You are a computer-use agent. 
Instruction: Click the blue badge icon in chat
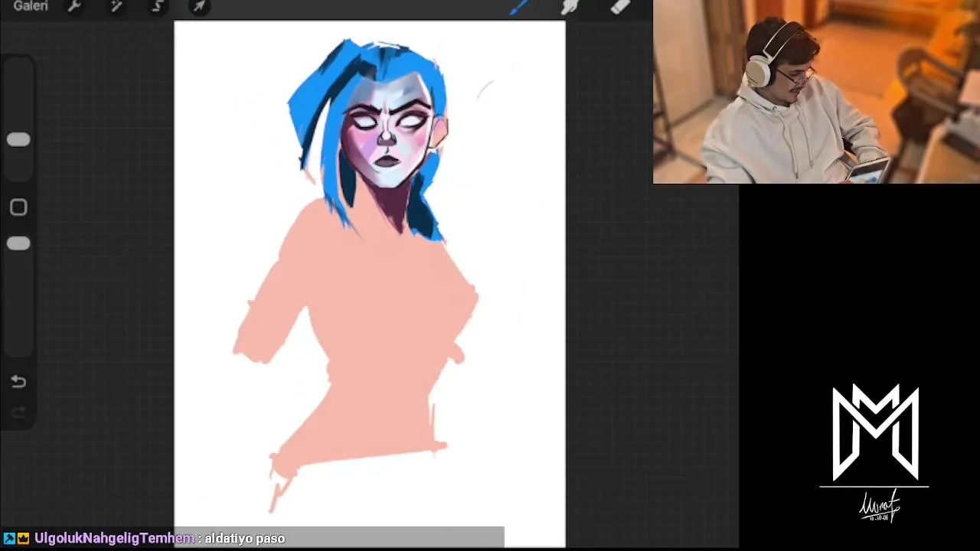tap(9, 539)
